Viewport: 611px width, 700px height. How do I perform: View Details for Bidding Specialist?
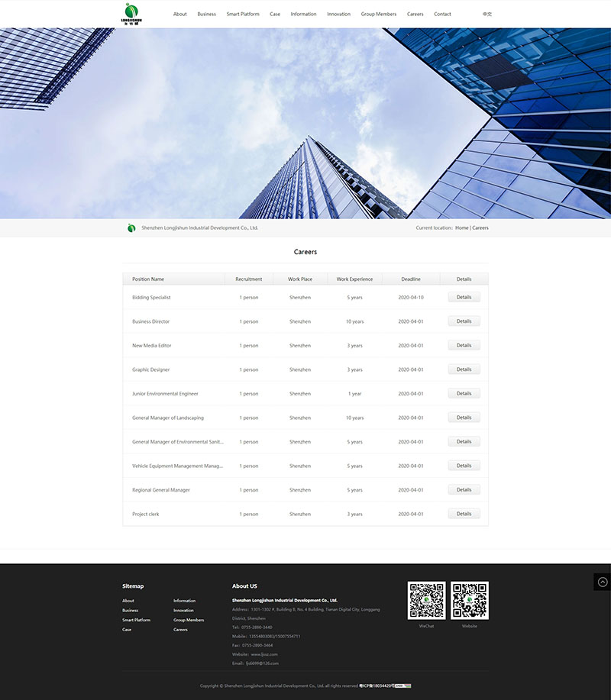click(x=464, y=298)
